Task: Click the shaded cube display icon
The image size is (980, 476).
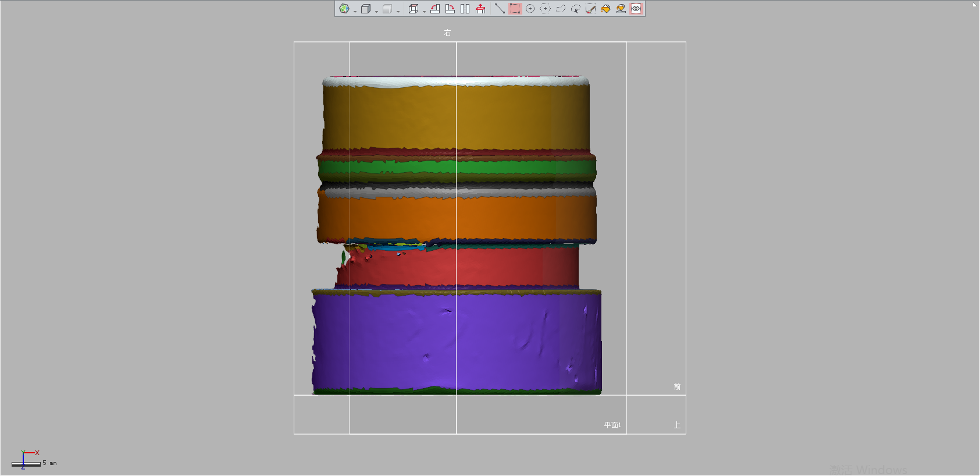Action: (366, 9)
